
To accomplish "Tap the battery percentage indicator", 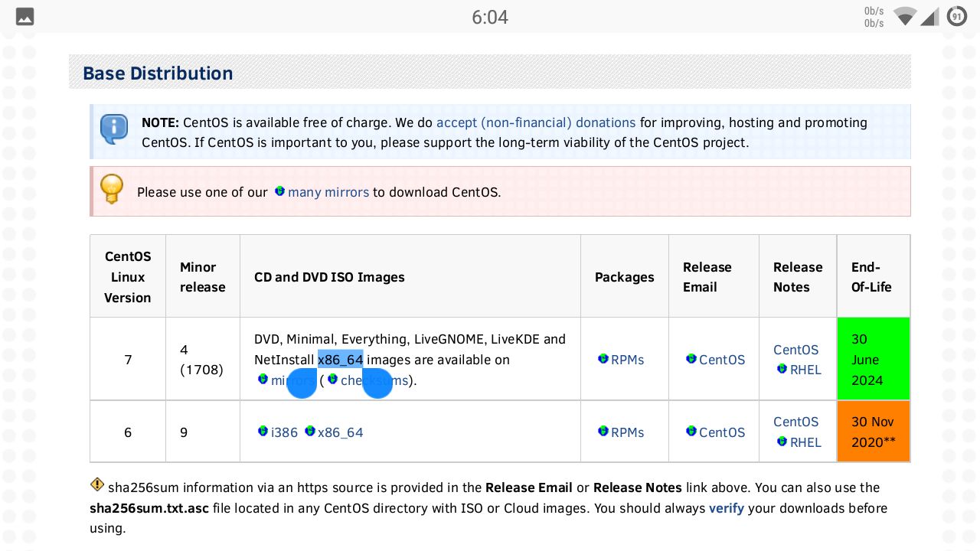I will 957,16.
